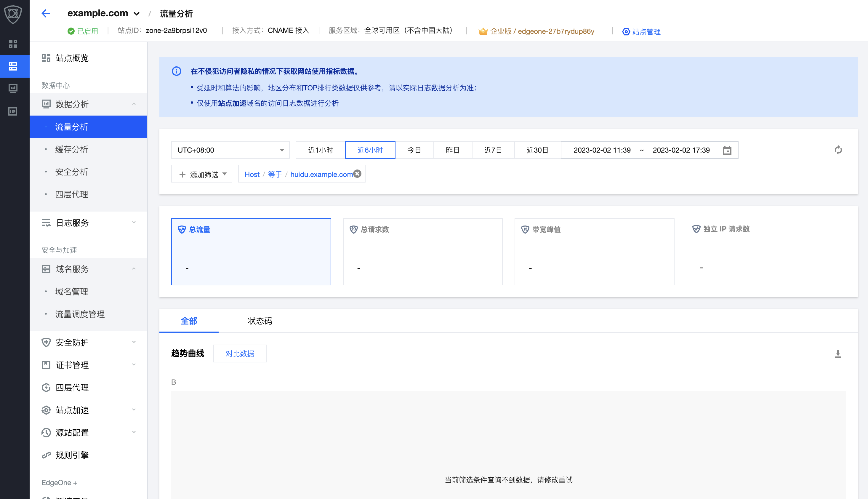The image size is (868, 499).
Task: Click the info icon in the blue notice
Action: tap(176, 71)
